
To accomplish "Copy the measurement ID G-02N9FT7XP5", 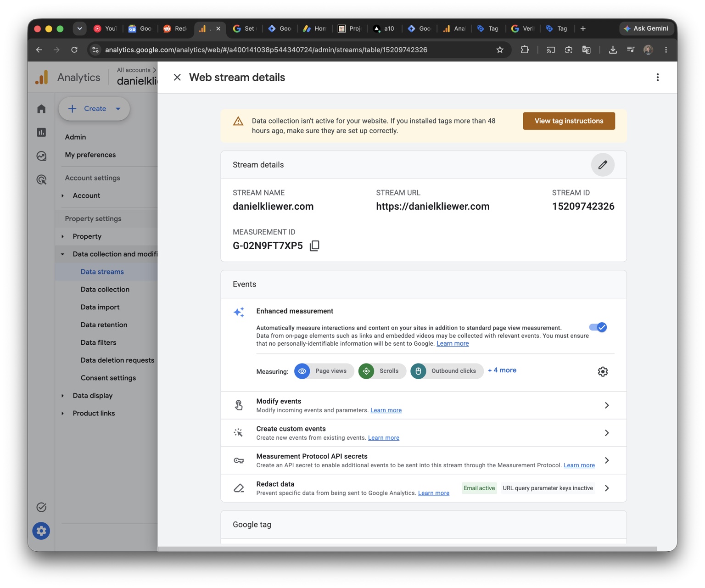I will (314, 246).
